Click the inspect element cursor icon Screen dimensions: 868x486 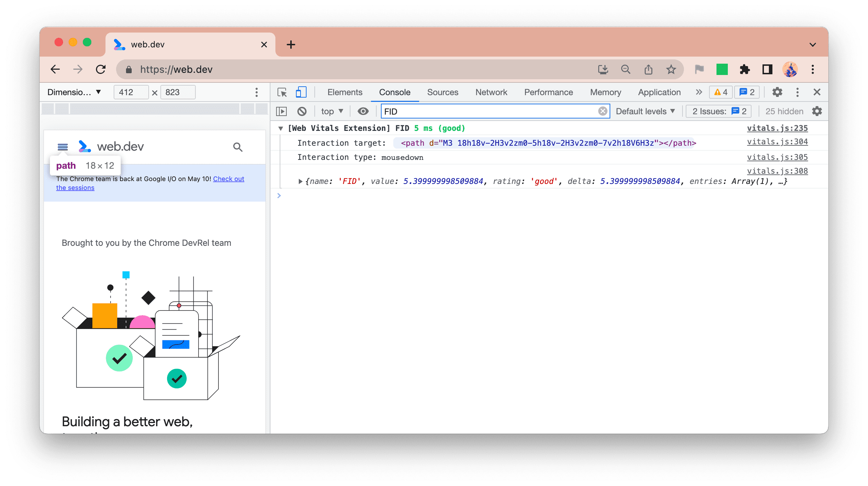tap(282, 92)
